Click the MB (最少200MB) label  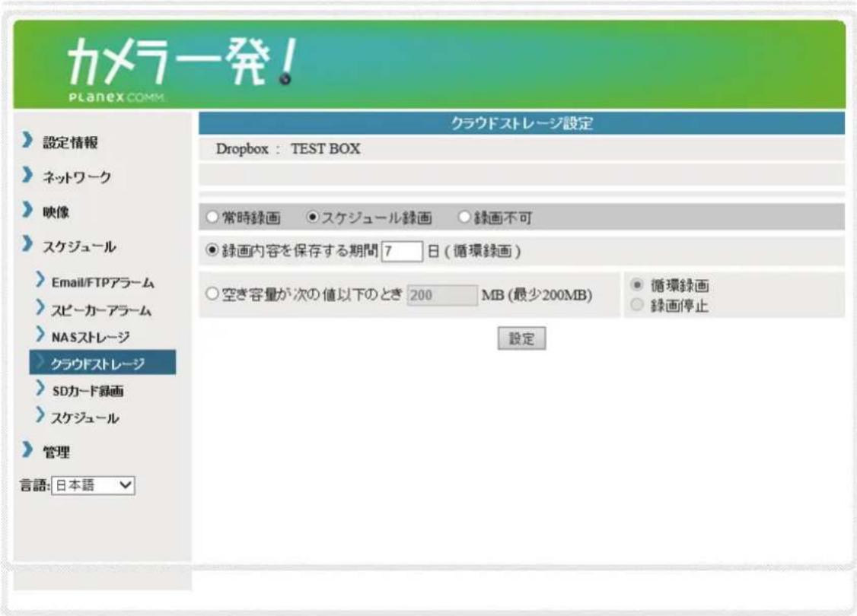[x=537, y=295]
